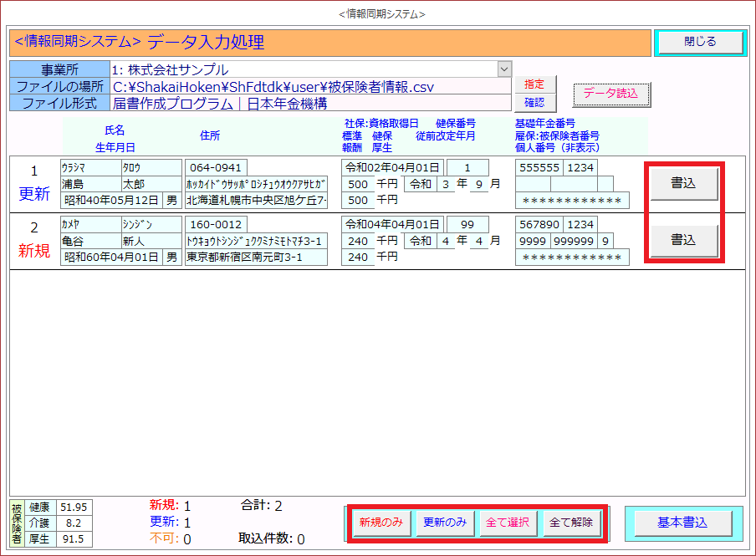Click the 健康 rate field 51.95

pyautogui.click(x=73, y=508)
